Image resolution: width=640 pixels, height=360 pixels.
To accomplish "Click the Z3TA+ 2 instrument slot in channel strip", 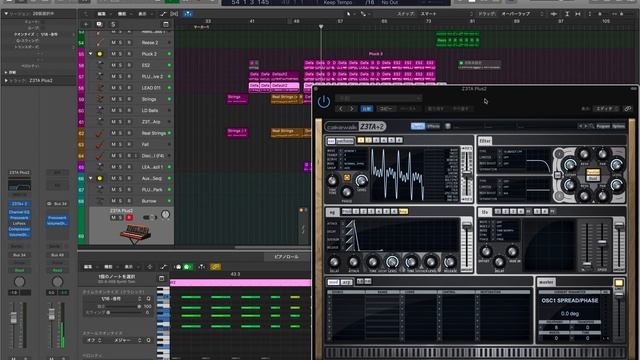I will pos(19,203).
